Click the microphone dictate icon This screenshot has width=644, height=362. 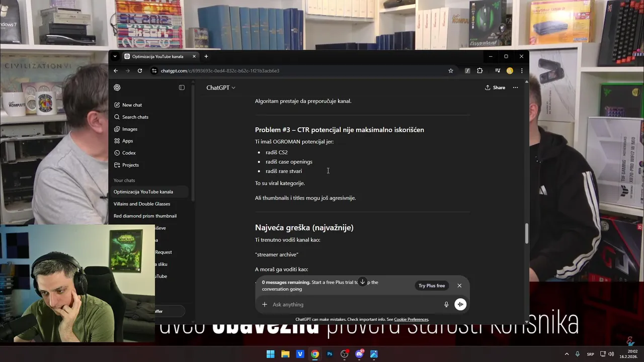coord(446,304)
